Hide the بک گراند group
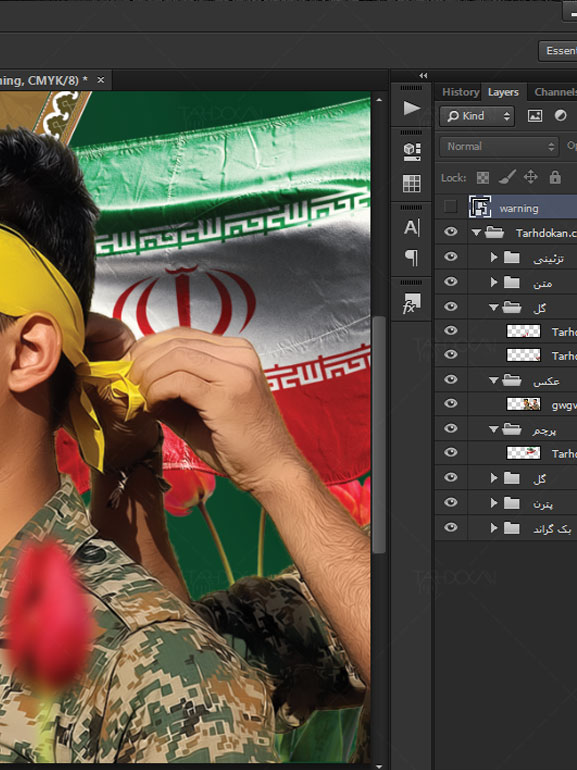Image resolution: width=577 pixels, height=770 pixels. [450, 527]
